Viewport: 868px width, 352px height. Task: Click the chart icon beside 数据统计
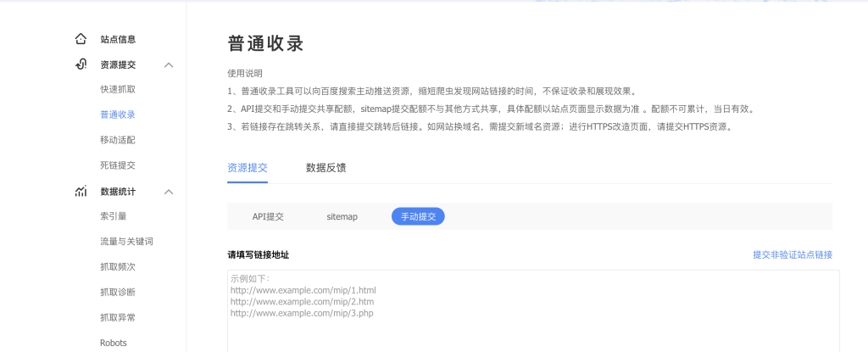(x=81, y=191)
